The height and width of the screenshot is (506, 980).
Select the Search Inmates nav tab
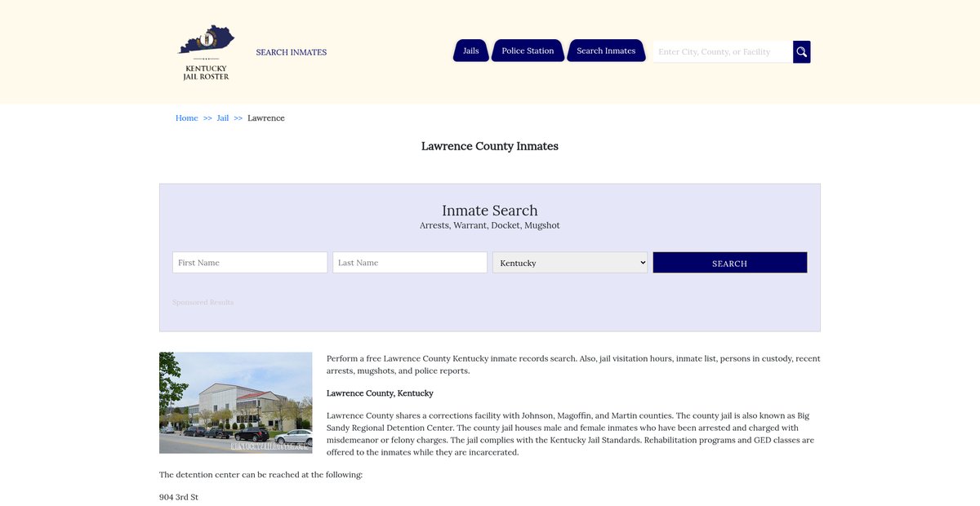point(605,51)
